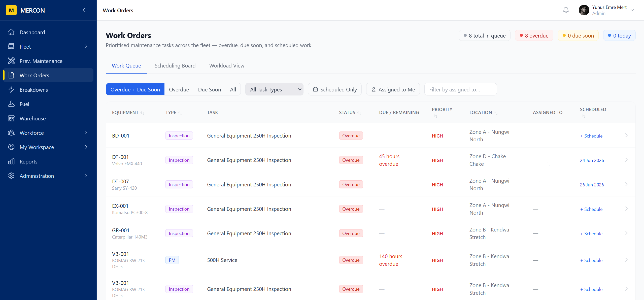The width and height of the screenshot is (644, 300).
Task: Click the 0 due soon badge
Action: point(578,36)
